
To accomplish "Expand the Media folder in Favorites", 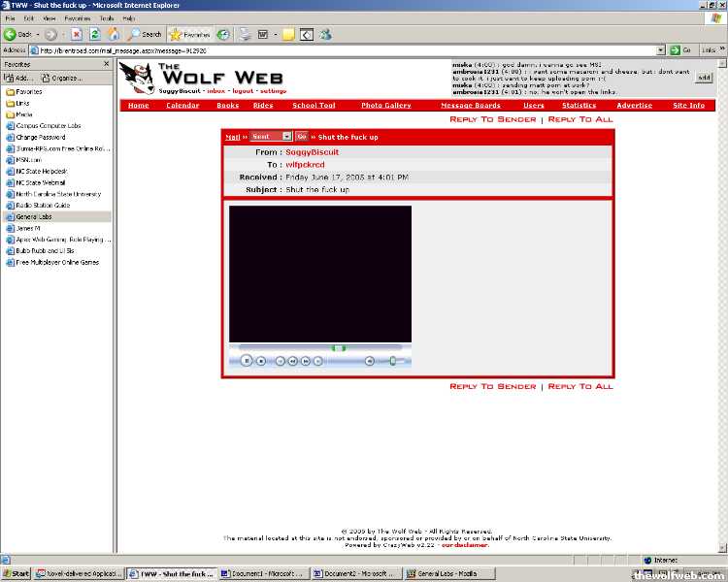I will pos(23,114).
